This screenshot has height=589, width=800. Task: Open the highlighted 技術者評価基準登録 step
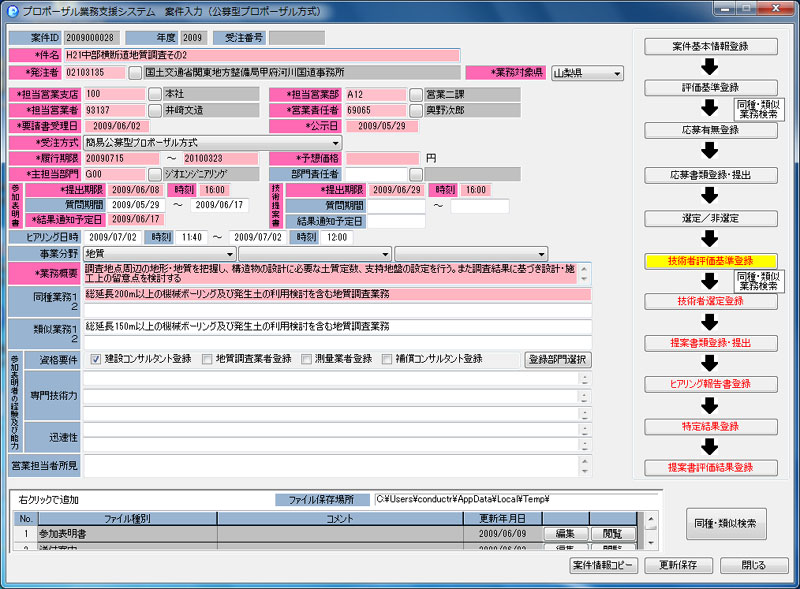710,260
